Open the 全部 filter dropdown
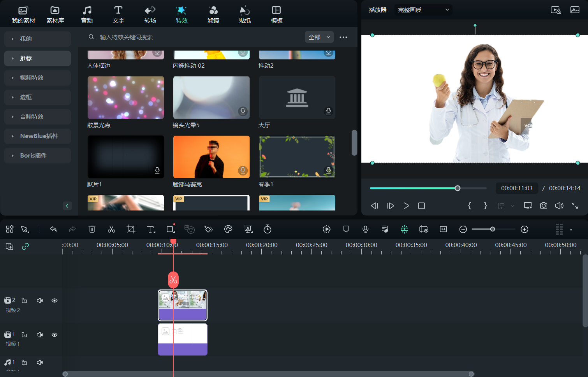This screenshot has height=377, width=588. tap(319, 37)
